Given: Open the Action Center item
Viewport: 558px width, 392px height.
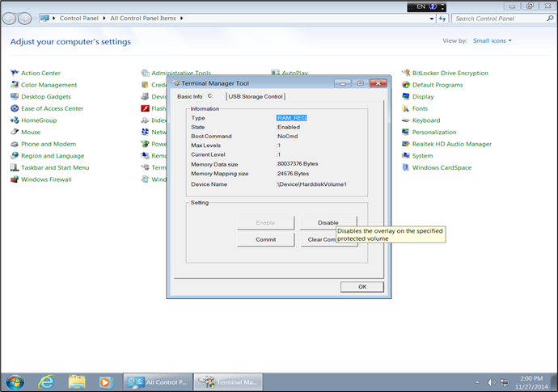Looking at the screenshot, I should 40,73.
